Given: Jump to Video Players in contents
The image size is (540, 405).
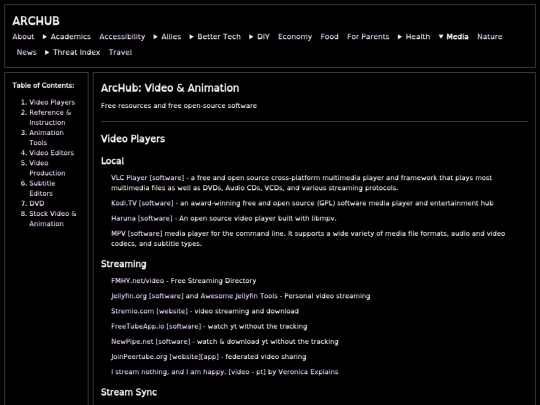Looking at the screenshot, I should coord(52,102).
